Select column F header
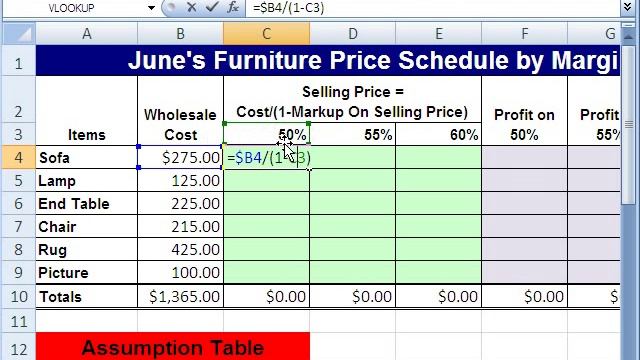The width and height of the screenshot is (640, 360). (x=524, y=33)
